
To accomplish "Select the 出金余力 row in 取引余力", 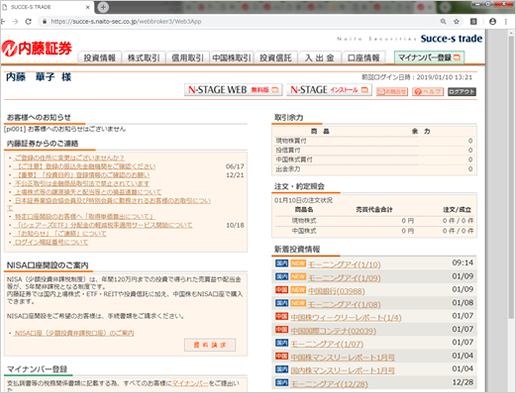I will 374,169.
